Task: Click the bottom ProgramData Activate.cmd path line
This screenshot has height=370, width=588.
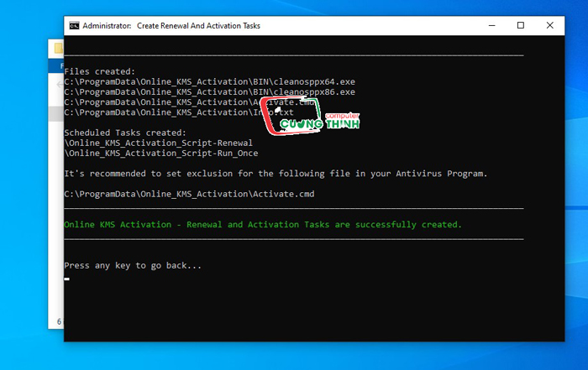Action: click(189, 194)
